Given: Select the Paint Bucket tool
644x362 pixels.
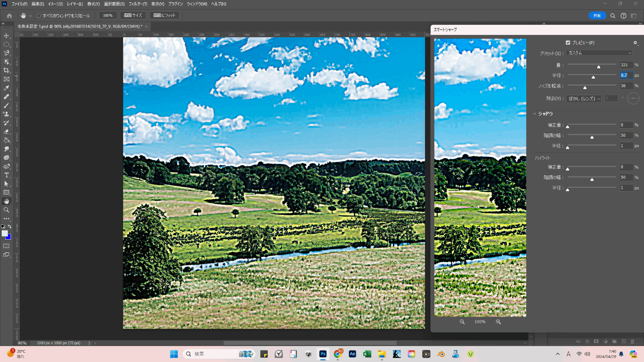Looking at the screenshot, I should click(6, 140).
